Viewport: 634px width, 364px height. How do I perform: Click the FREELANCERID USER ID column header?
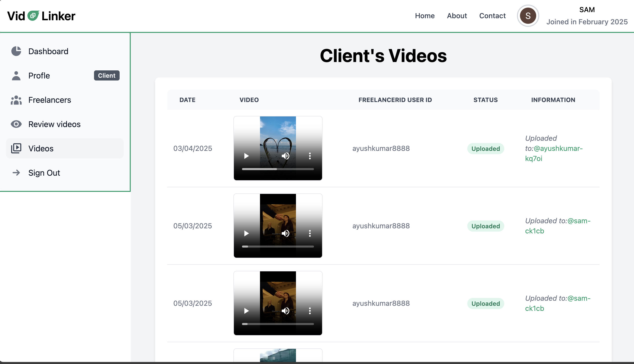(x=395, y=100)
